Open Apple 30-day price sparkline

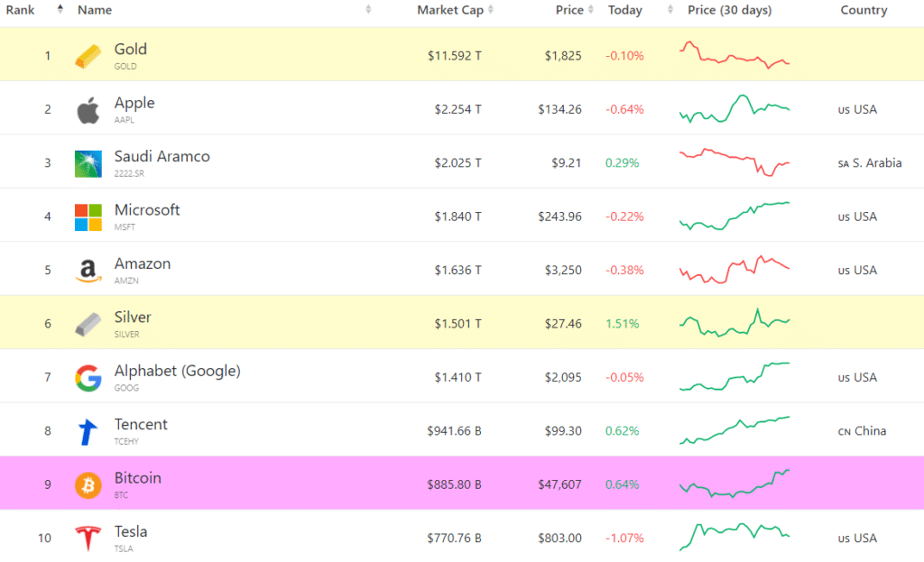pyautogui.click(x=735, y=109)
